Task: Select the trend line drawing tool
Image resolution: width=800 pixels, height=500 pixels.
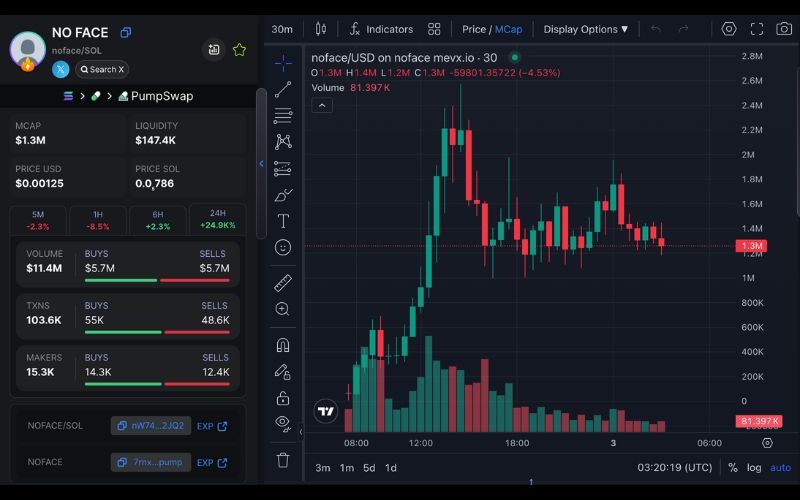Action: pyautogui.click(x=283, y=89)
